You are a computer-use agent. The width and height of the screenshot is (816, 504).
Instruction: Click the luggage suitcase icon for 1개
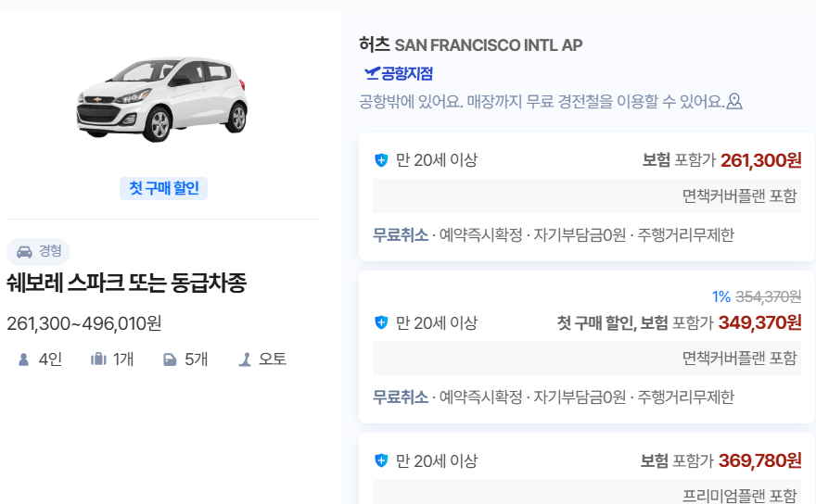click(x=98, y=359)
